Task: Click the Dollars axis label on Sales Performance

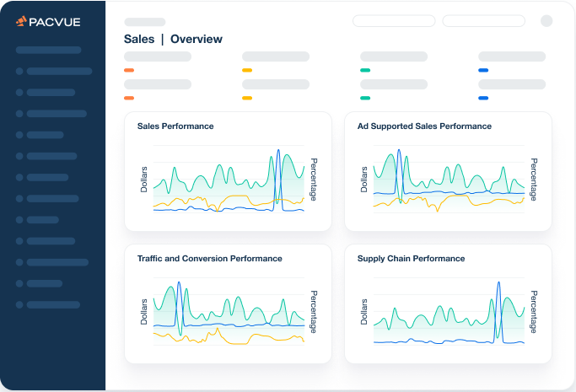Action: tap(143, 180)
